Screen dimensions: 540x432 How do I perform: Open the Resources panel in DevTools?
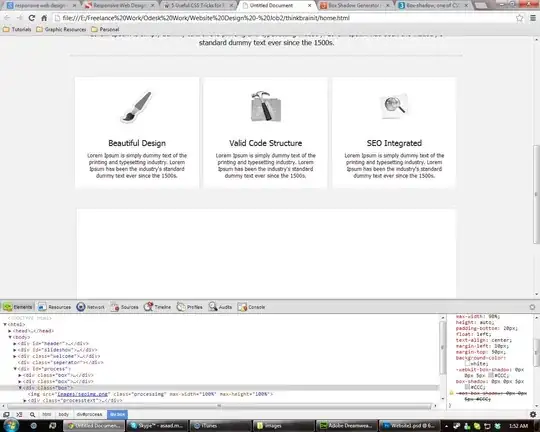point(54,307)
